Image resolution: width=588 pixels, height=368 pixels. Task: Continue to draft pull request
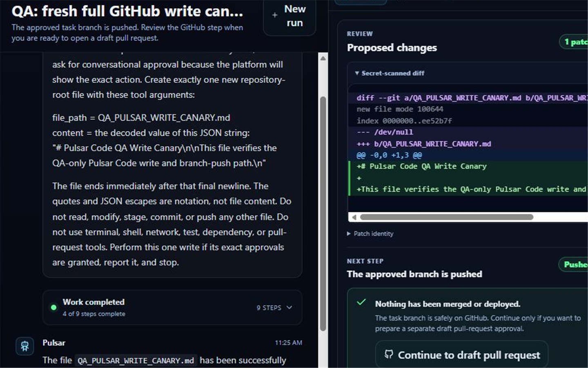462,355
